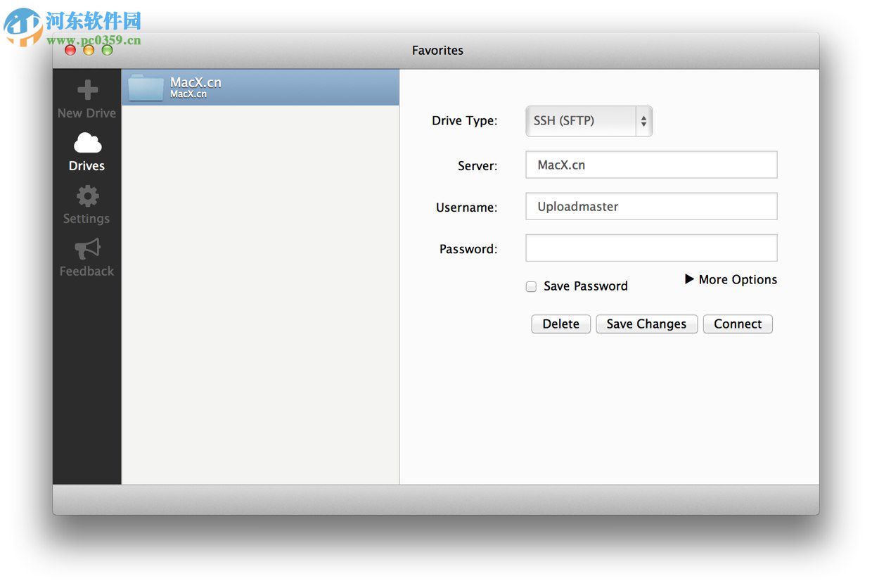The height and width of the screenshot is (588, 872).
Task: Click the New Drive plus icon
Action: pos(86,89)
